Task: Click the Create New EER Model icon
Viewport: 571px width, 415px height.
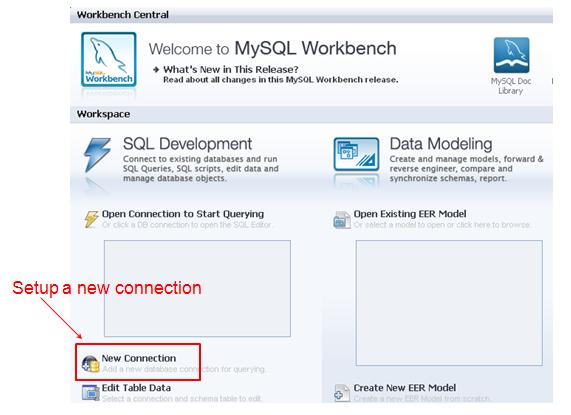Action: (342, 393)
